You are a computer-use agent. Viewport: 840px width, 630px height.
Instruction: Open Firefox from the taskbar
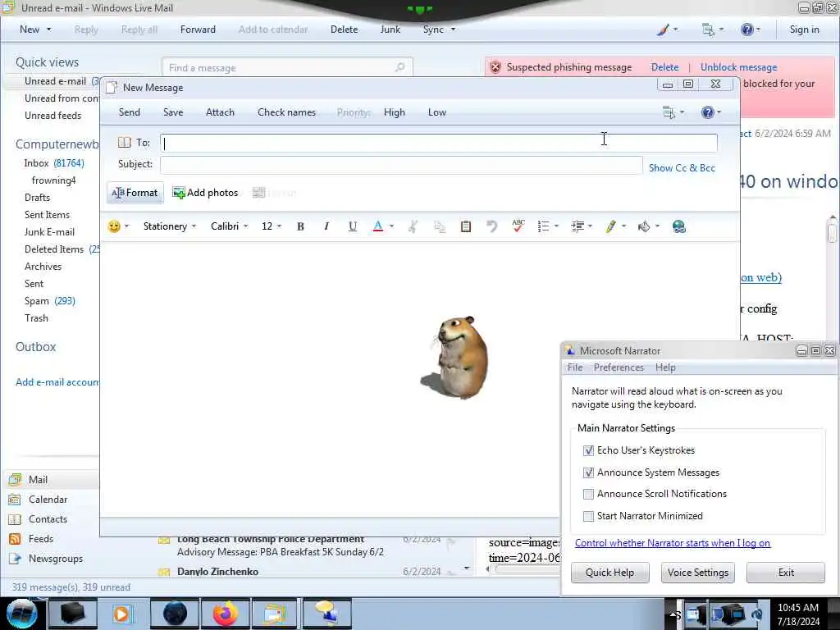pos(226,614)
